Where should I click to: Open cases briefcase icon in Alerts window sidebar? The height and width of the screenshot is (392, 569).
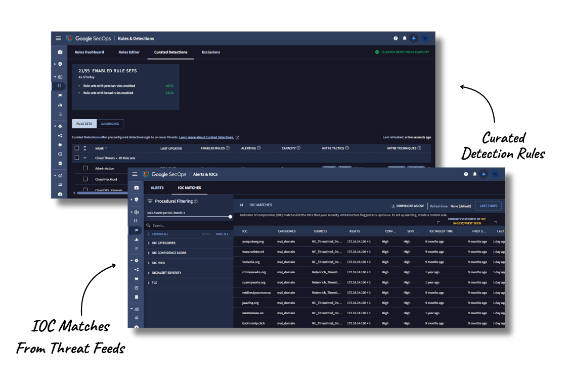137,188
